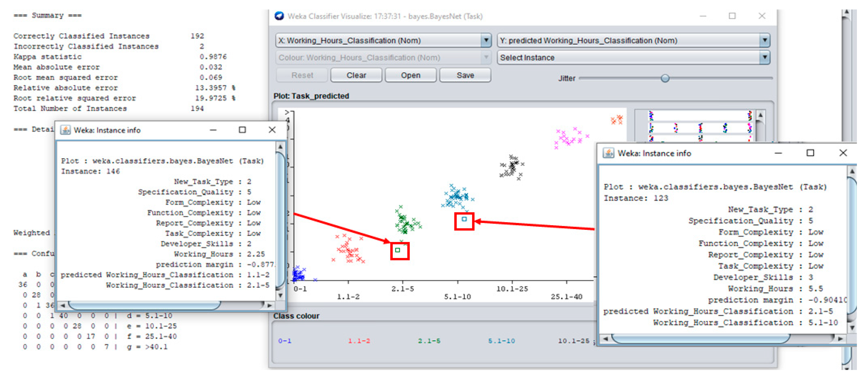The width and height of the screenshot is (868, 382).
Task: Select the 2.1-5 class colour label
Action: tap(429, 341)
